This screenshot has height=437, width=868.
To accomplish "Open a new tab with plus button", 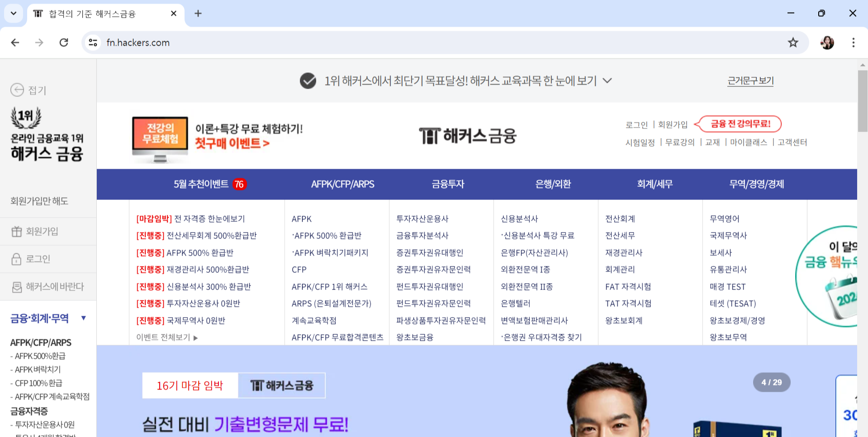I will click(198, 14).
